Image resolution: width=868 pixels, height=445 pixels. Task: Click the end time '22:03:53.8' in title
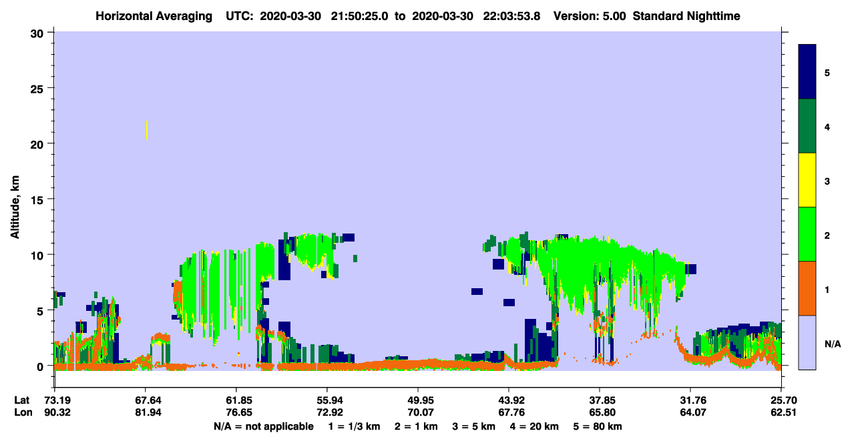(x=513, y=15)
